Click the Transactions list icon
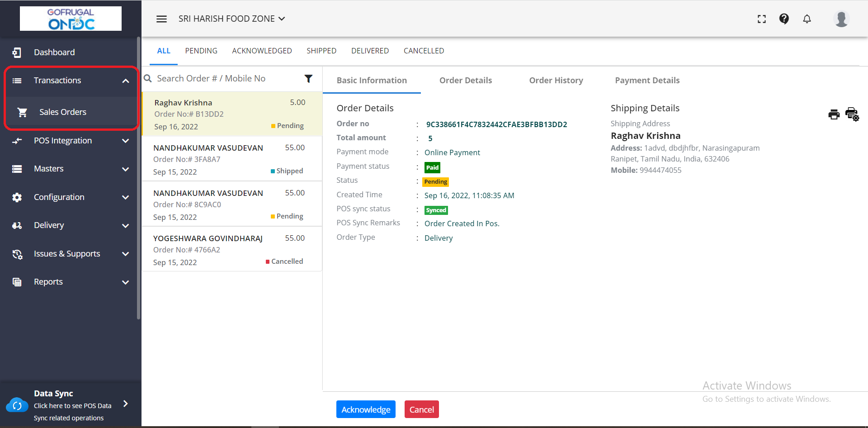 tap(17, 81)
